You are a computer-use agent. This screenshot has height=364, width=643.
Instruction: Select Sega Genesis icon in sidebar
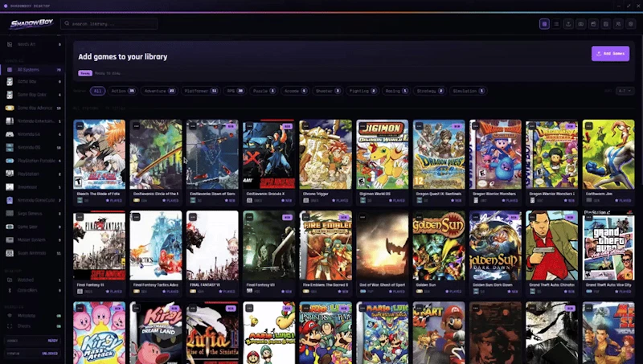pos(10,213)
